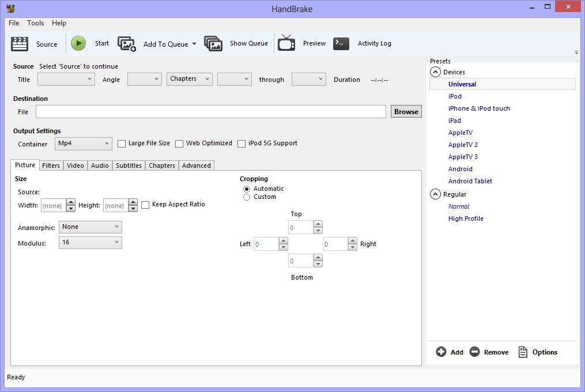Click the Start encode button
Screen dimensions: 585x392
click(89, 43)
